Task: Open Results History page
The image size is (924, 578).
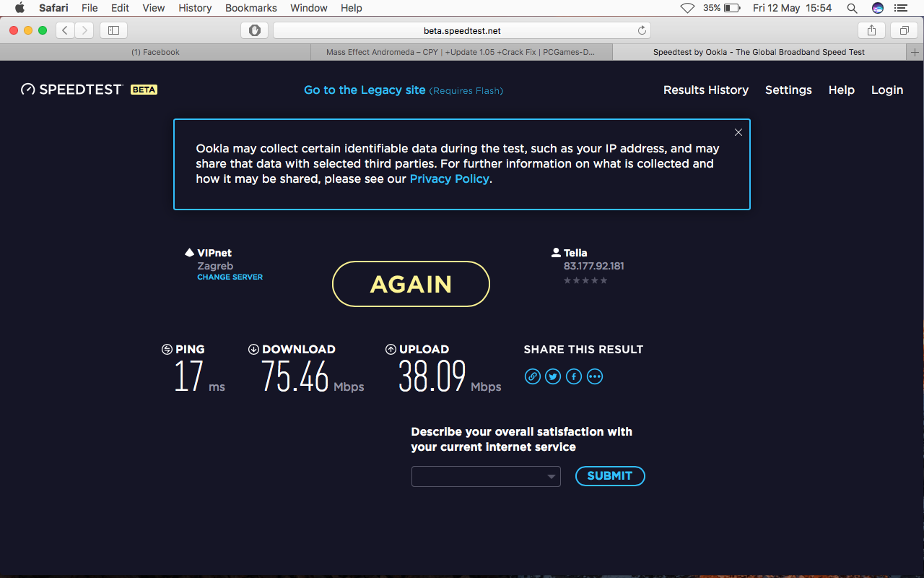Action: tap(706, 90)
